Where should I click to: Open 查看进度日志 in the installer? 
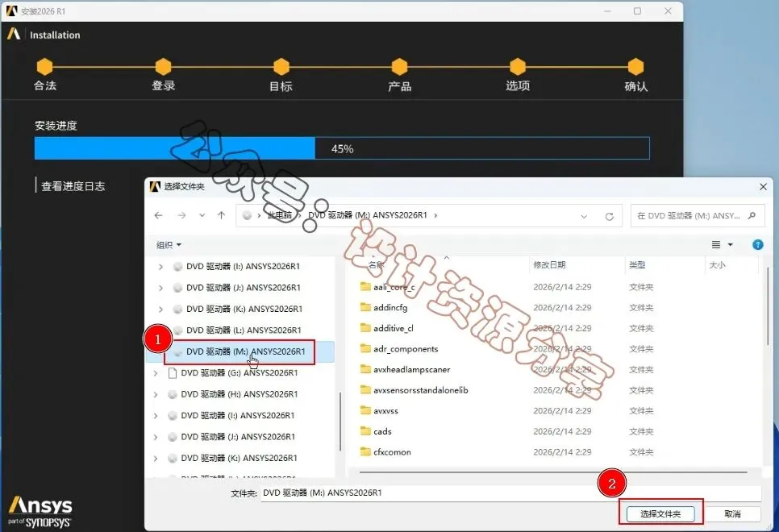pyautogui.click(x=73, y=186)
